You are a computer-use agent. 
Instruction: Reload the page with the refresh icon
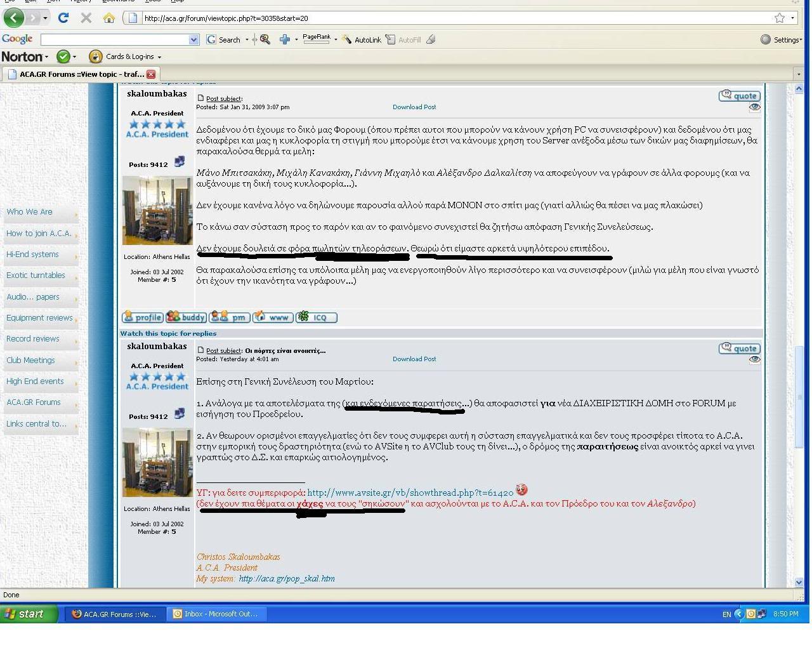pyautogui.click(x=63, y=18)
